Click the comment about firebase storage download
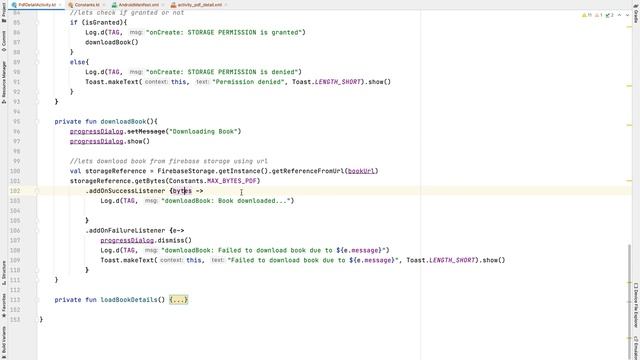 tap(169, 161)
